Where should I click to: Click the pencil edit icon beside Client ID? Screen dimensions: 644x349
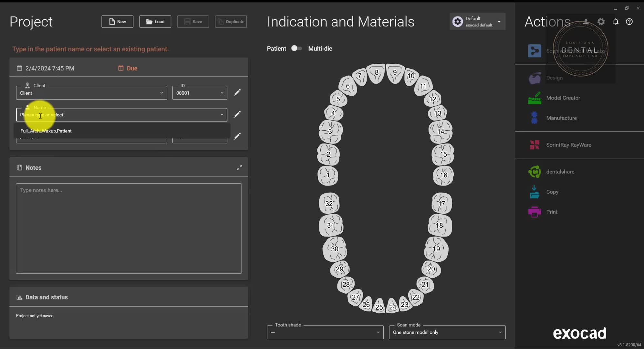pos(237,93)
